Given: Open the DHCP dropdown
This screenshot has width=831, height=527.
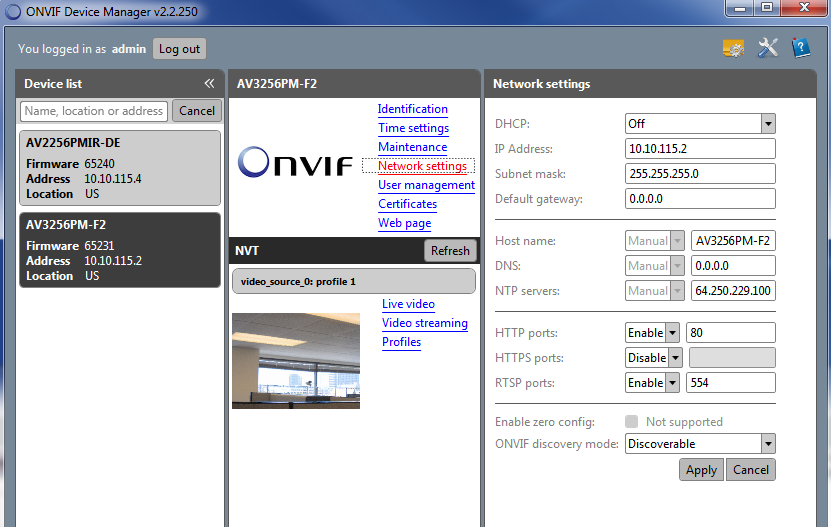Looking at the screenshot, I should click(x=700, y=124).
